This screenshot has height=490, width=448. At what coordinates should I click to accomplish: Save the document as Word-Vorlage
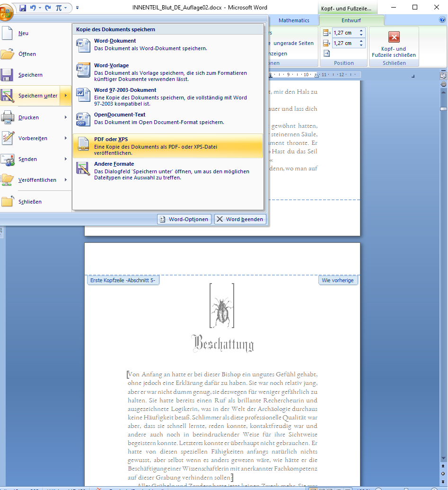click(x=168, y=72)
